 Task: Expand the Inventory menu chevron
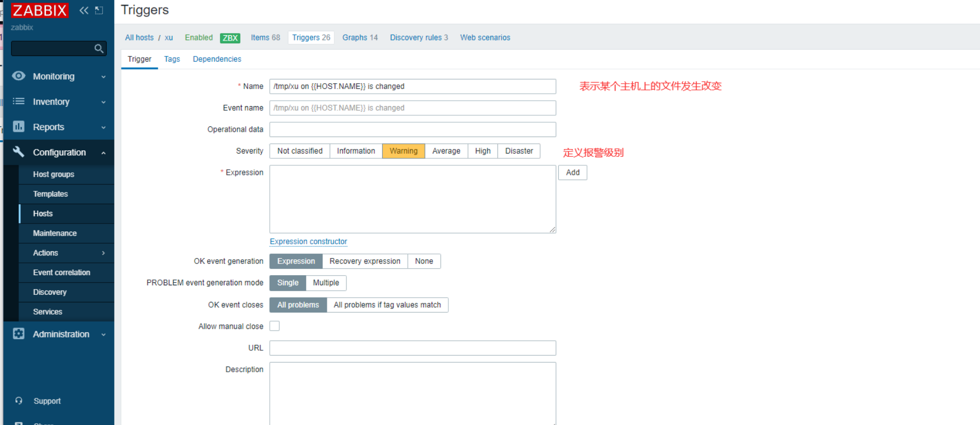tap(103, 102)
